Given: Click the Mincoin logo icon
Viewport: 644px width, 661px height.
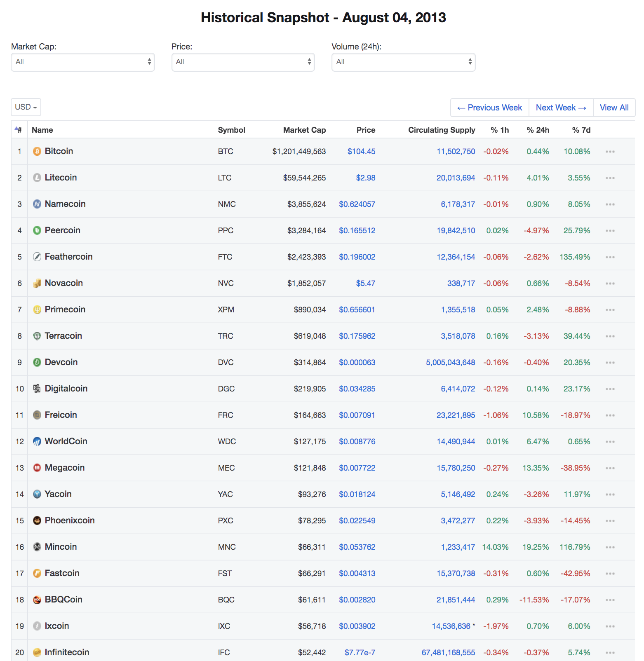Looking at the screenshot, I should 37,547.
